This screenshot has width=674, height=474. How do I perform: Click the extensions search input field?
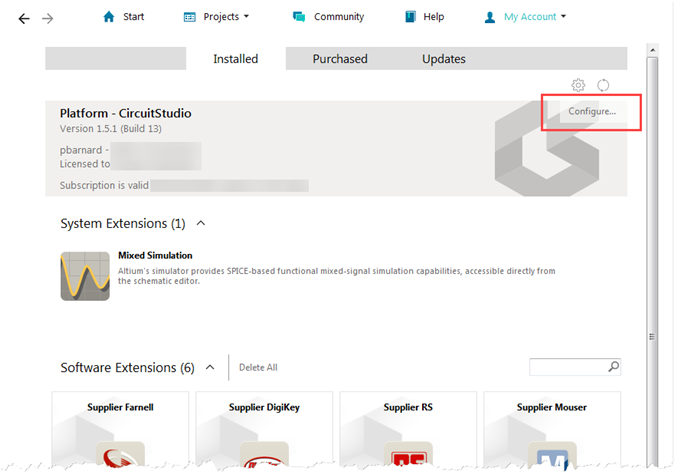[568, 367]
